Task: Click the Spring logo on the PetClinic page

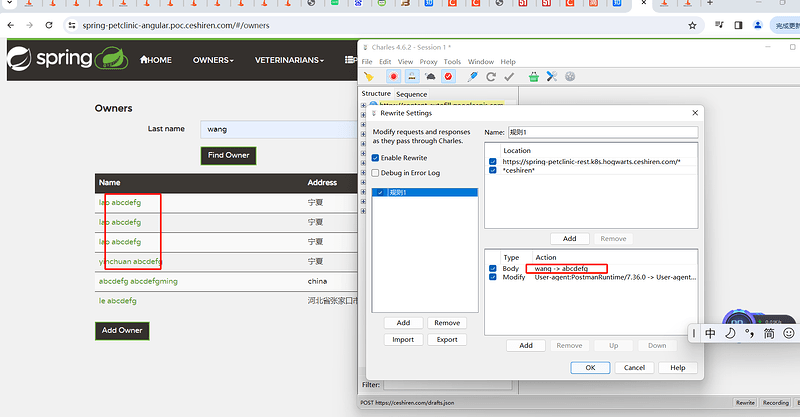Action: [x=67, y=59]
